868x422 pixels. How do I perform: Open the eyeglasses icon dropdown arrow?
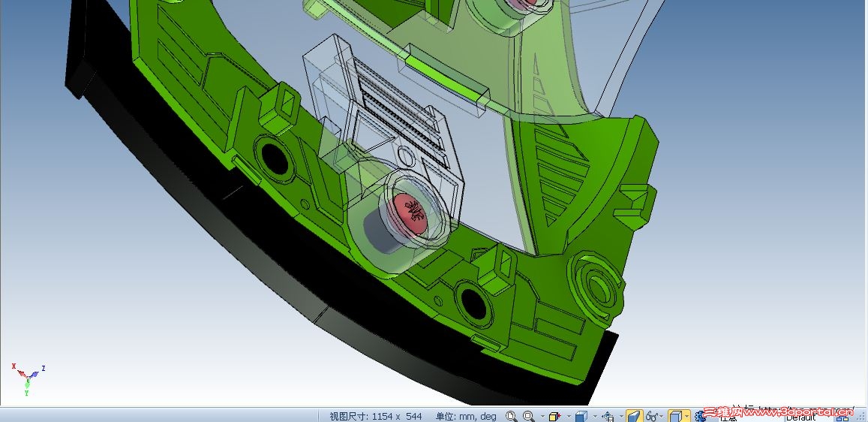point(662,416)
